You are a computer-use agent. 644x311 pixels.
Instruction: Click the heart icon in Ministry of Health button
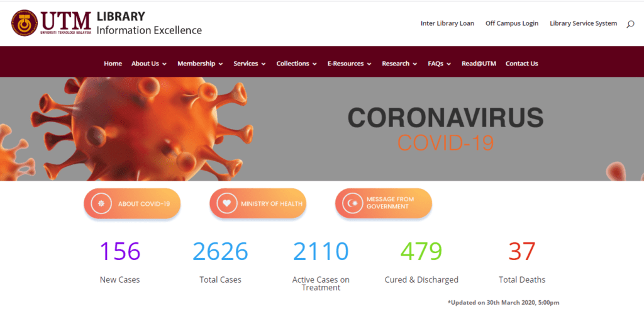(x=226, y=203)
